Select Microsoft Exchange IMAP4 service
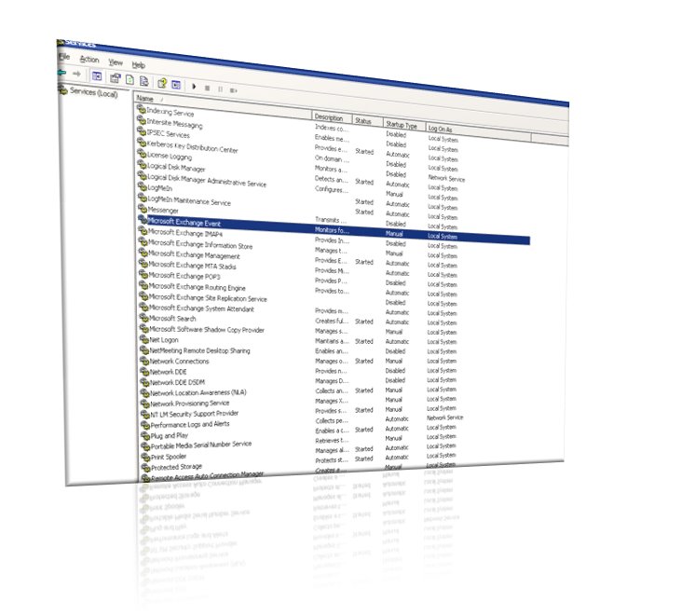Viewport: 682px width, 616px height. click(x=185, y=233)
